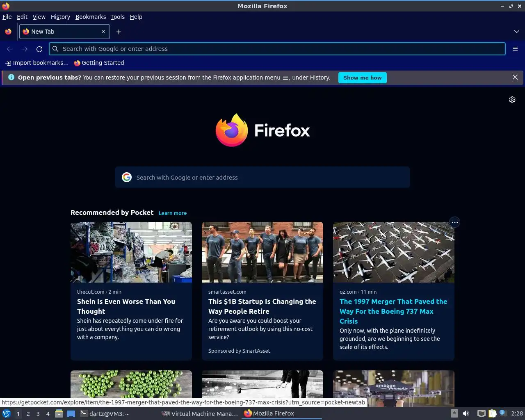
Task: Click the volume speaker tray icon
Action: 466,413
